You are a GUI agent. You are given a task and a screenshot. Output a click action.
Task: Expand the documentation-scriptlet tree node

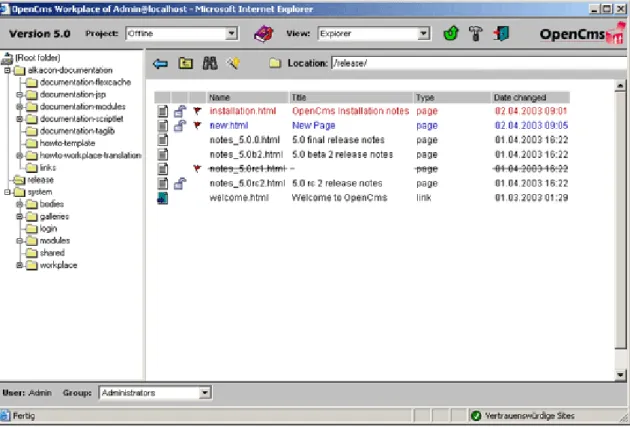click(x=19, y=119)
